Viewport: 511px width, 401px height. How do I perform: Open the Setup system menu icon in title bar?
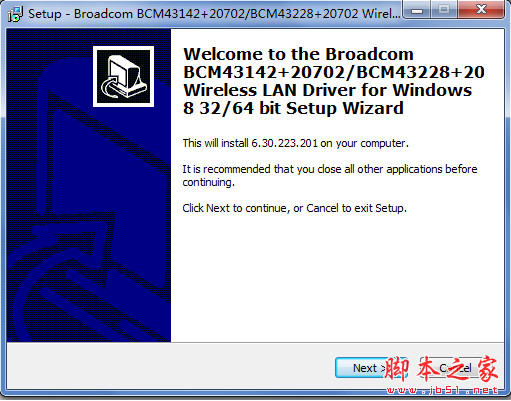pos(15,14)
